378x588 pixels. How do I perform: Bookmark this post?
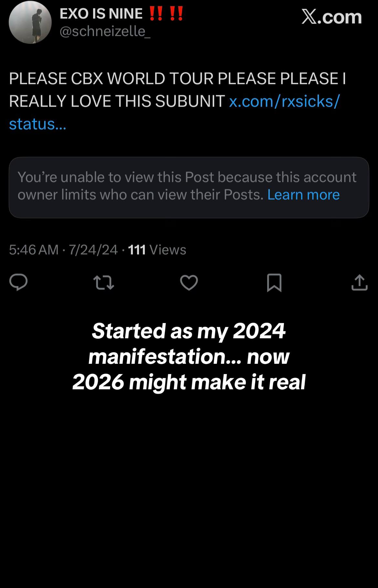[274, 283]
